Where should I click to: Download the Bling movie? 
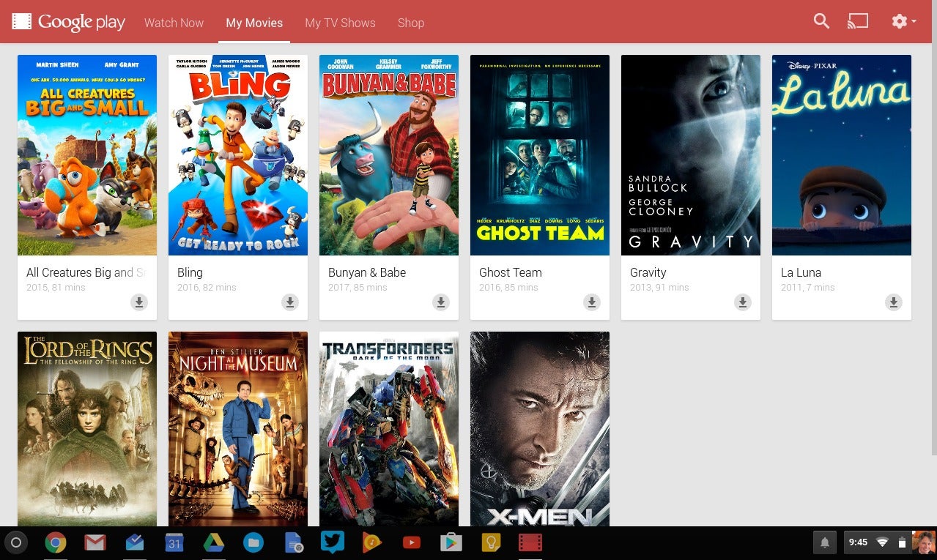pyautogui.click(x=290, y=302)
